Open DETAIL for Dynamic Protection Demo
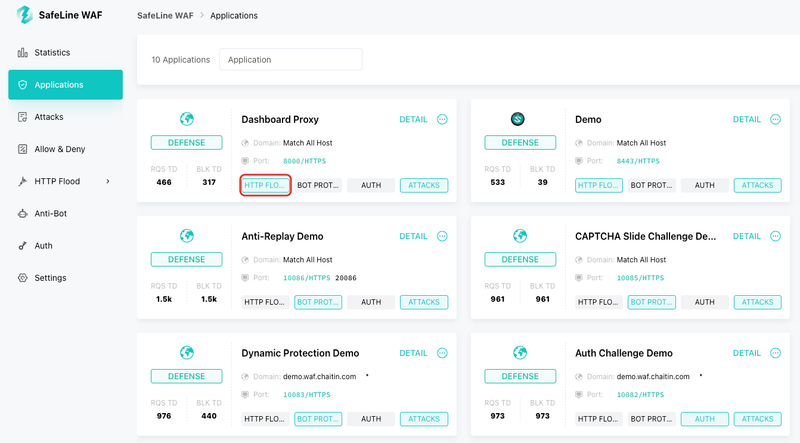 [413, 353]
